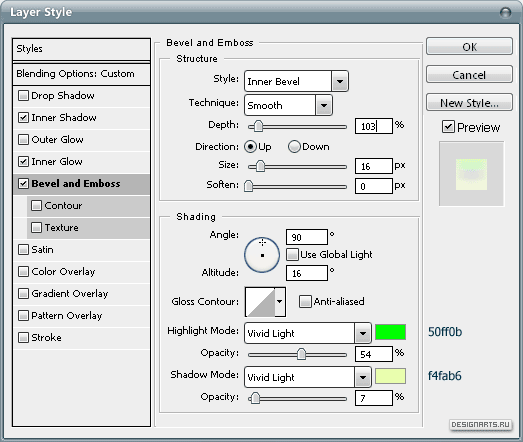Click the Size slider handle
The image size is (523, 442).
[260, 166]
